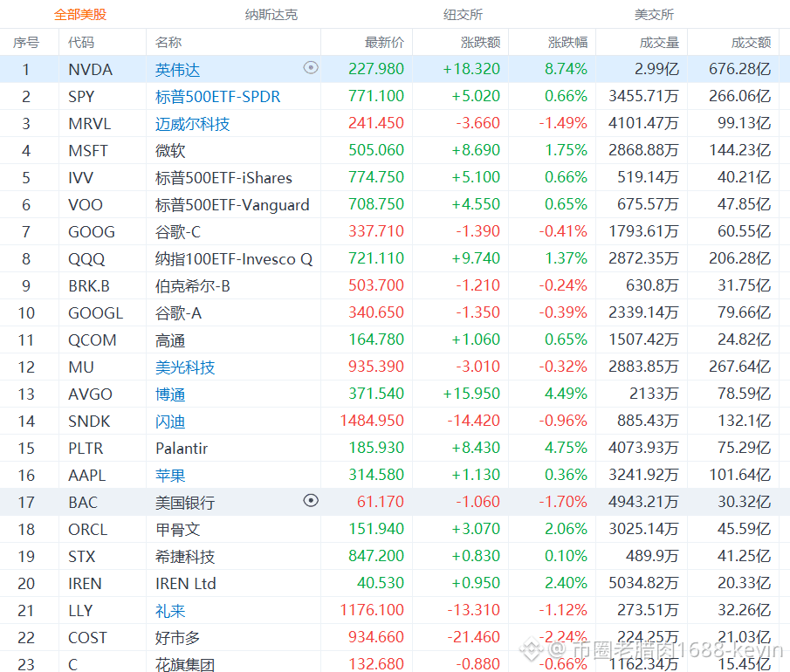Open 闪迪 stock link
The width and height of the screenshot is (790, 672).
[x=170, y=422]
